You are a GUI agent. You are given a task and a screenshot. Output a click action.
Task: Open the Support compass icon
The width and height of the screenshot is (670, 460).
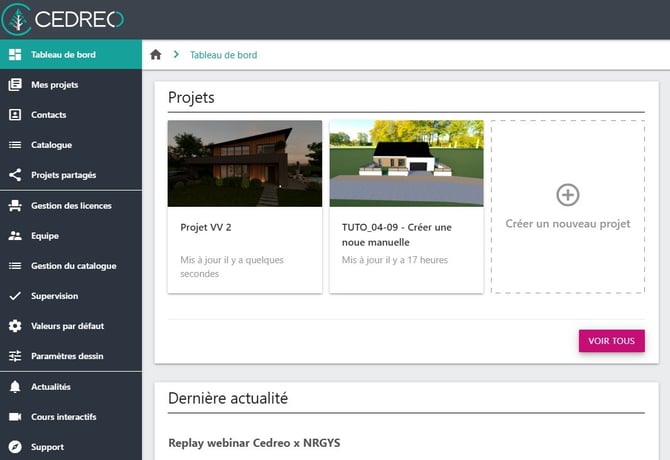[x=15, y=447]
